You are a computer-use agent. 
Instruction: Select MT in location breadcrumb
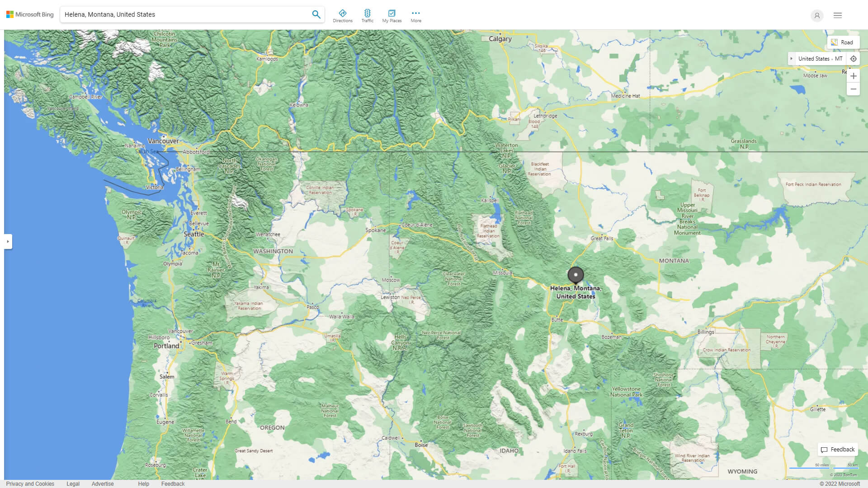click(x=839, y=59)
